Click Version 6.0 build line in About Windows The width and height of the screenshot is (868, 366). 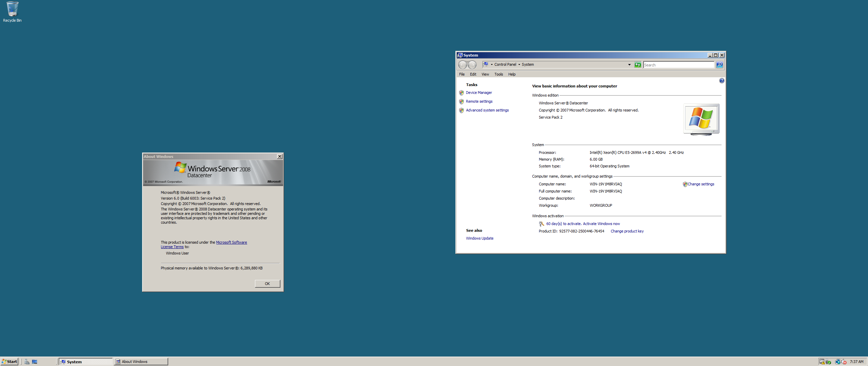click(193, 199)
